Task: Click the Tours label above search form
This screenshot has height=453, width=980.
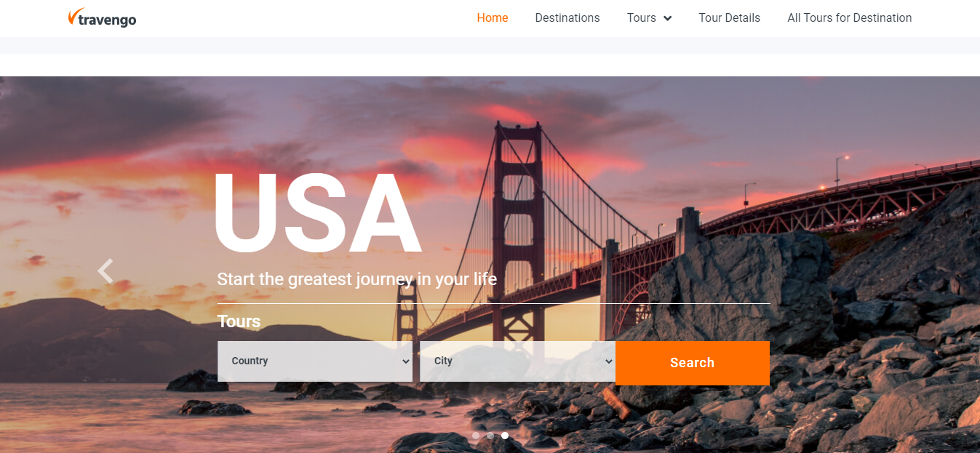Action: point(239,321)
